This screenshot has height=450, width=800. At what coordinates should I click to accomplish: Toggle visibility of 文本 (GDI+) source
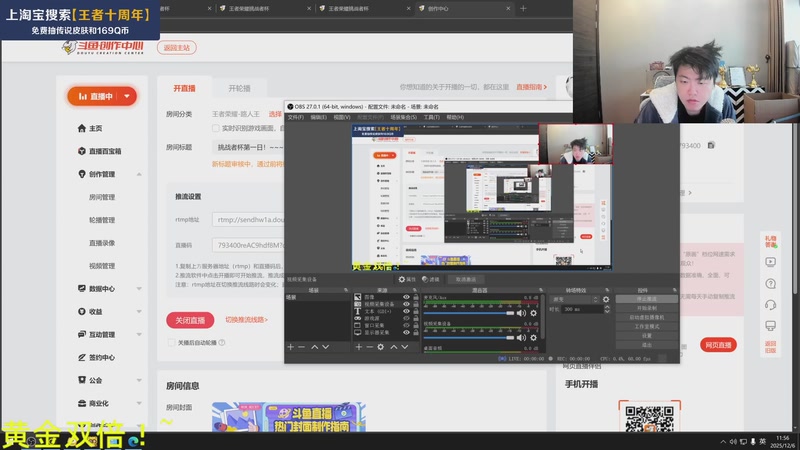coord(406,311)
